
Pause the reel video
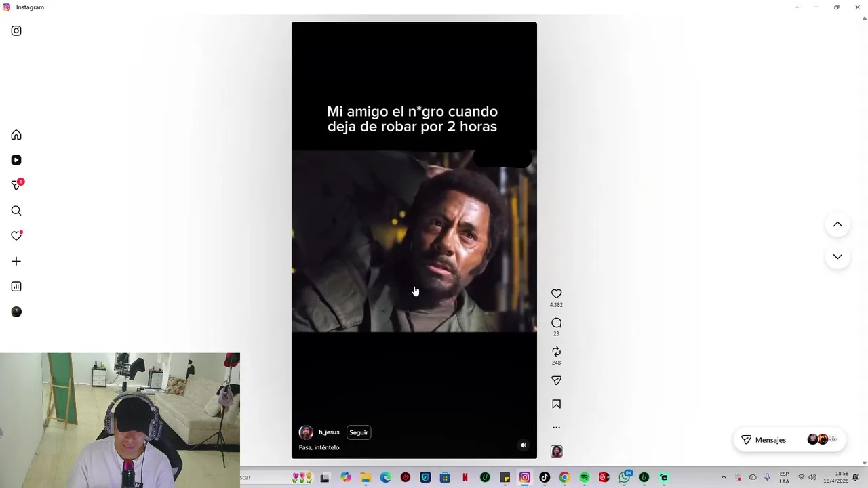click(x=414, y=241)
